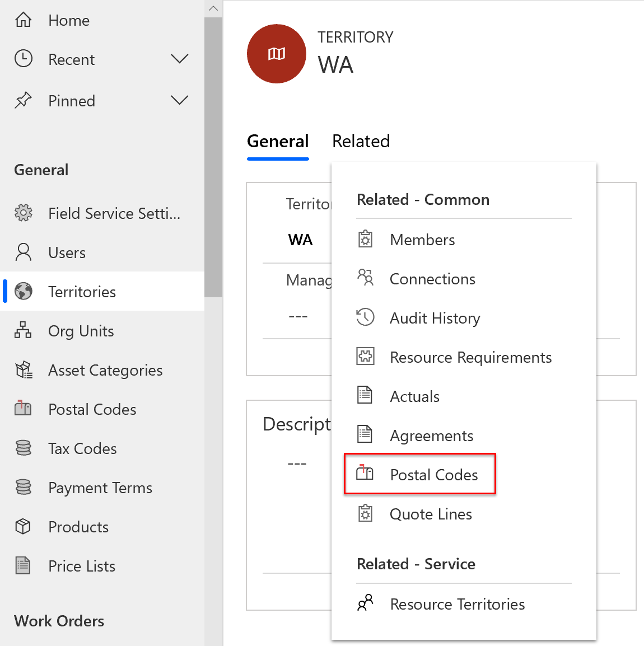Click the Resource Requirements puzzle icon
This screenshot has width=644, height=646.
[365, 357]
